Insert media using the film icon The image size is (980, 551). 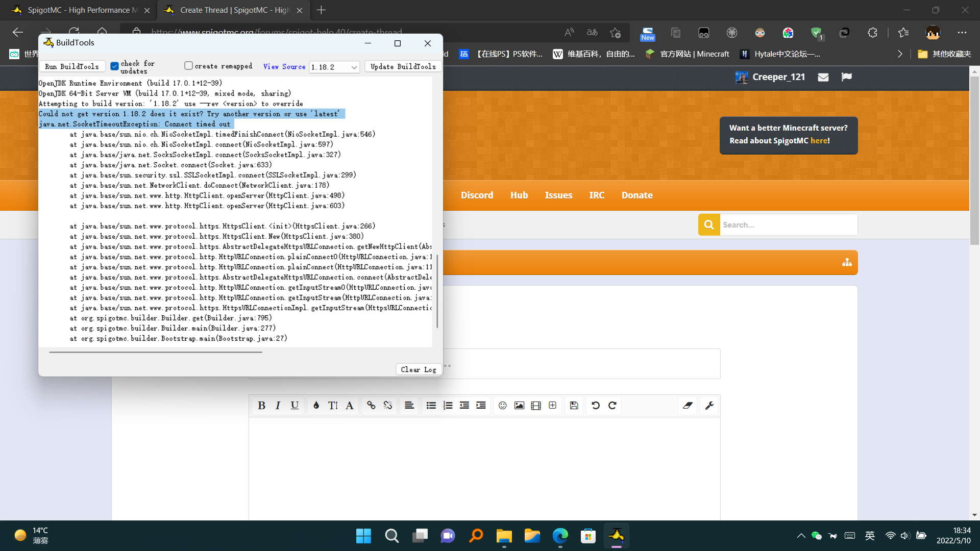(535, 406)
